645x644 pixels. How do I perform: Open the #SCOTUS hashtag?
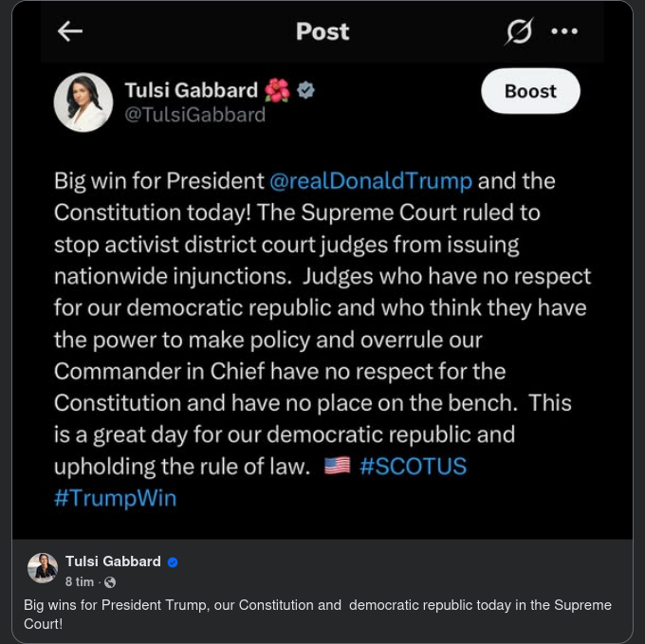pos(414,467)
